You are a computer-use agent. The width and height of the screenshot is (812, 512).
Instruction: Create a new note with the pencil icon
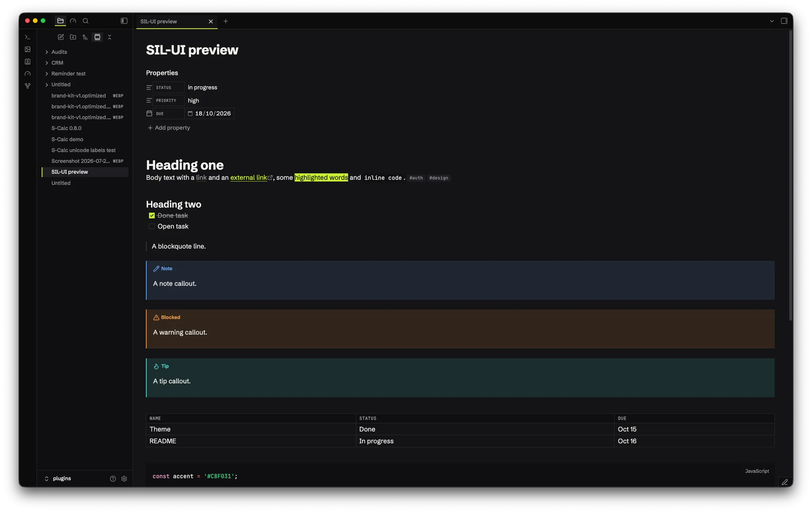pyautogui.click(x=61, y=37)
